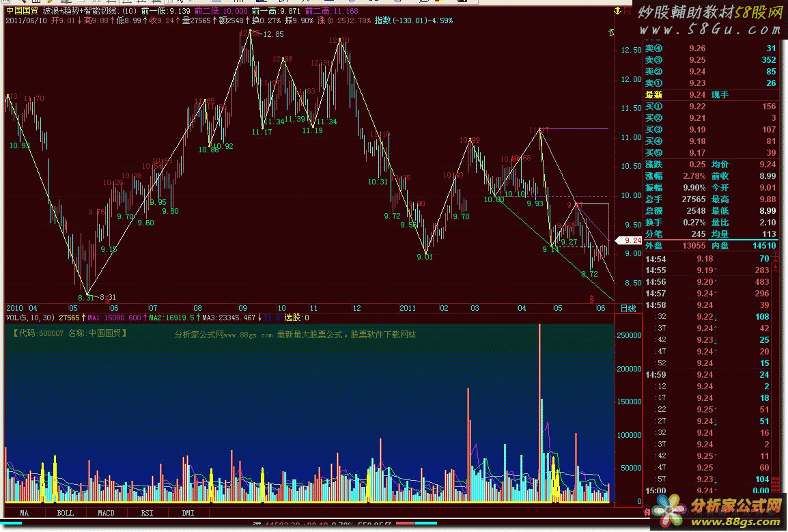The width and height of the screenshot is (788, 532).
Task: Select the 买④ 9.18 bid row
Action: coord(711,141)
